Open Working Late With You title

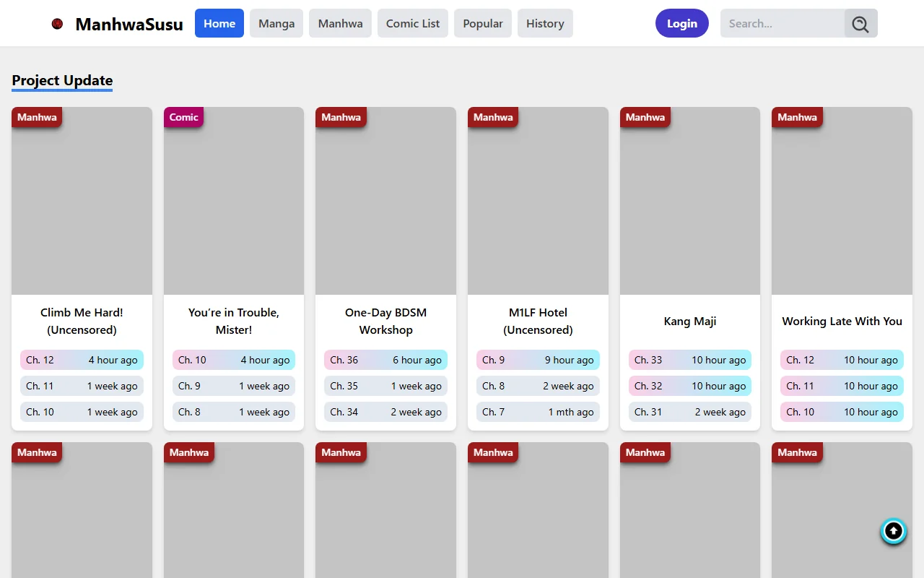[842, 322]
